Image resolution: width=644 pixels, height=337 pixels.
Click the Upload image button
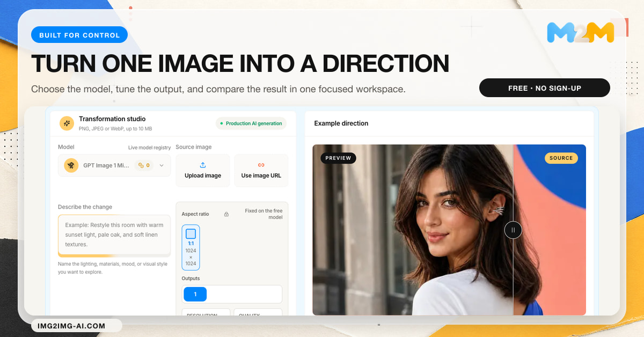pyautogui.click(x=203, y=171)
